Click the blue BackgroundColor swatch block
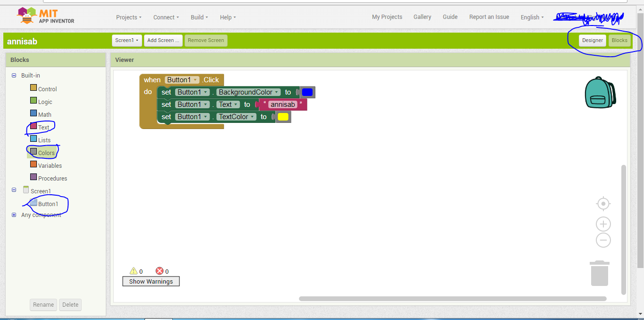The width and height of the screenshot is (644, 320). pyautogui.click(x=307, y=92)
